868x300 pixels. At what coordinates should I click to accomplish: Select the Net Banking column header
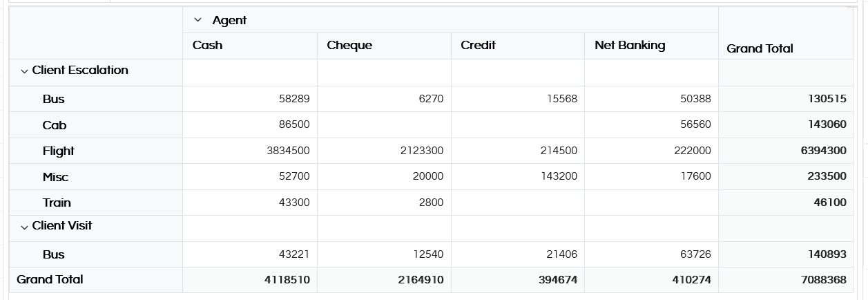630,46
